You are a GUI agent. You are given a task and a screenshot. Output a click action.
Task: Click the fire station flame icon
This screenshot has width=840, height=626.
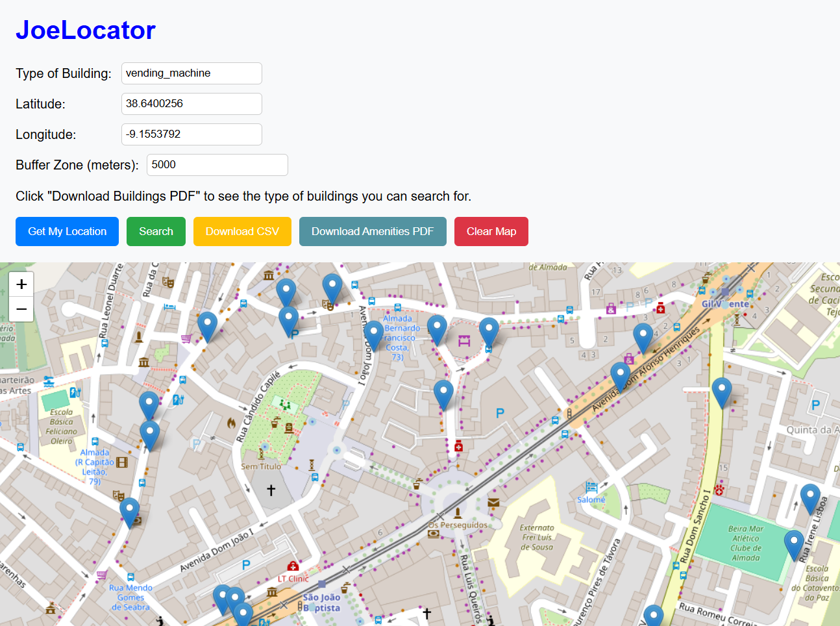click(x=231, y=423)
